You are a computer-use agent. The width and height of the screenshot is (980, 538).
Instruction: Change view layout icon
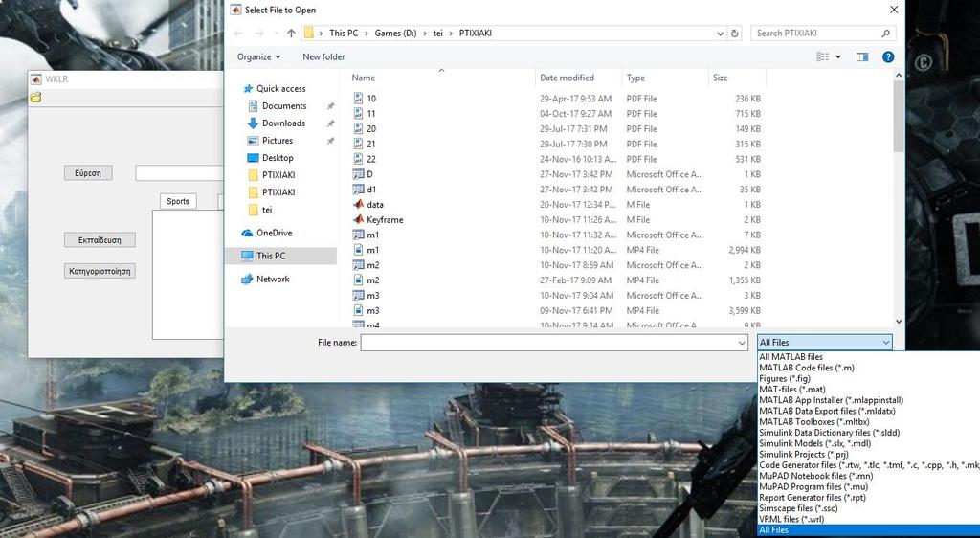(x=822, y=56)
